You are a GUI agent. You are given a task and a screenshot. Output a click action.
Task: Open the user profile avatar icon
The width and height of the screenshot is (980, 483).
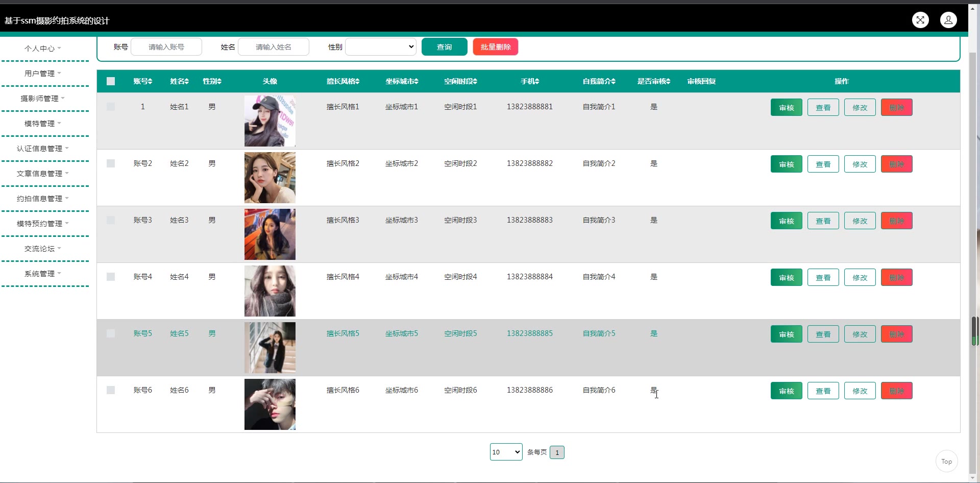(x=948, y=20)
